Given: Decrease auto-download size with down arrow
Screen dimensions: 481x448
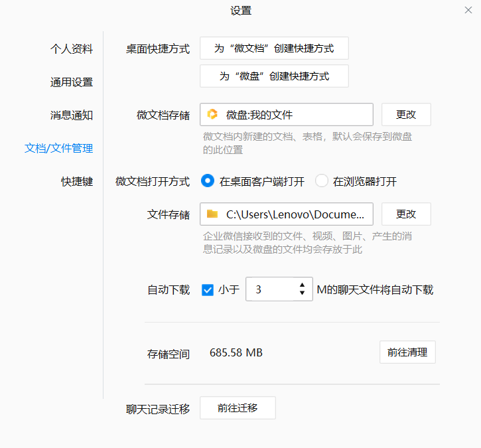Looking at the screenshot, I should (x=302, y=293).
